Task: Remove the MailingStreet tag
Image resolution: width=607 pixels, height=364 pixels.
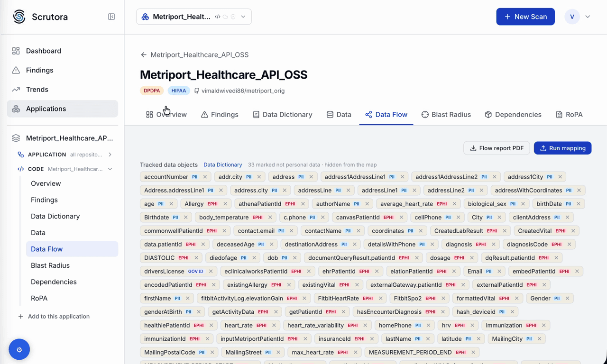Action: click(278, 353)
